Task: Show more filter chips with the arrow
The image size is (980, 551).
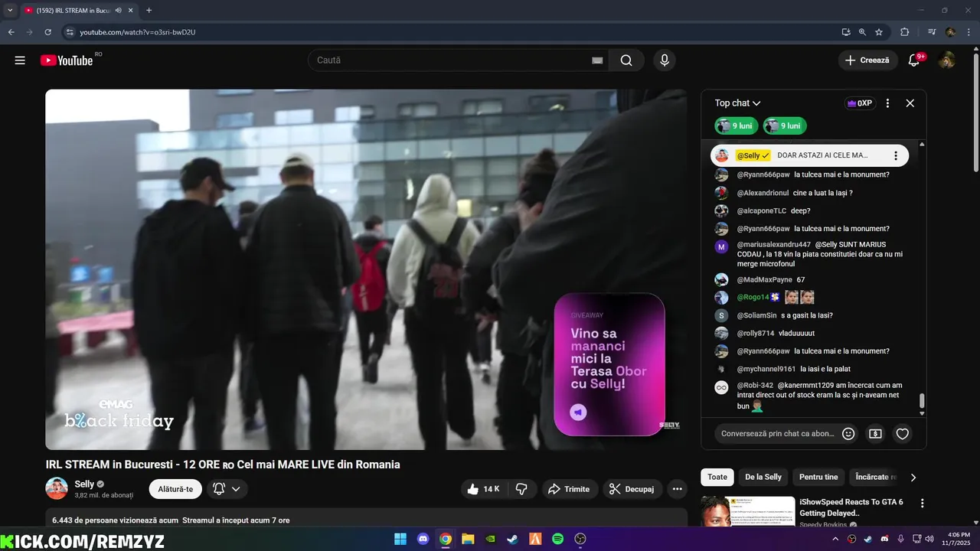Action: click(x=913, y=477)
